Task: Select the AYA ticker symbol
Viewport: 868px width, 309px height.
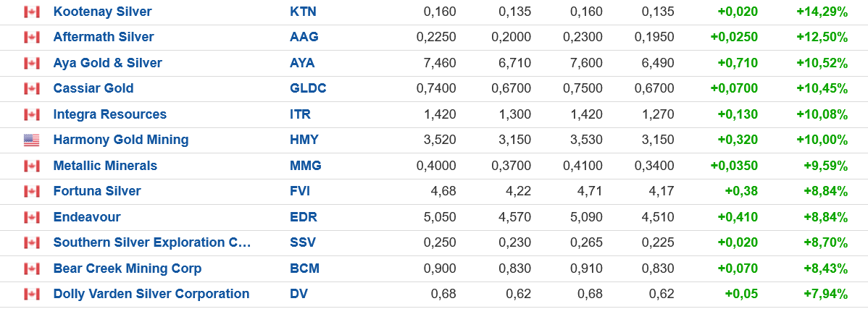Action: coord(302,63)
